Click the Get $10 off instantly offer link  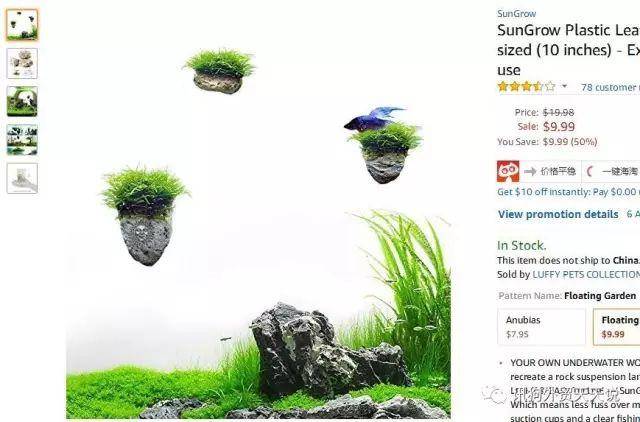[x=569, y=192]
